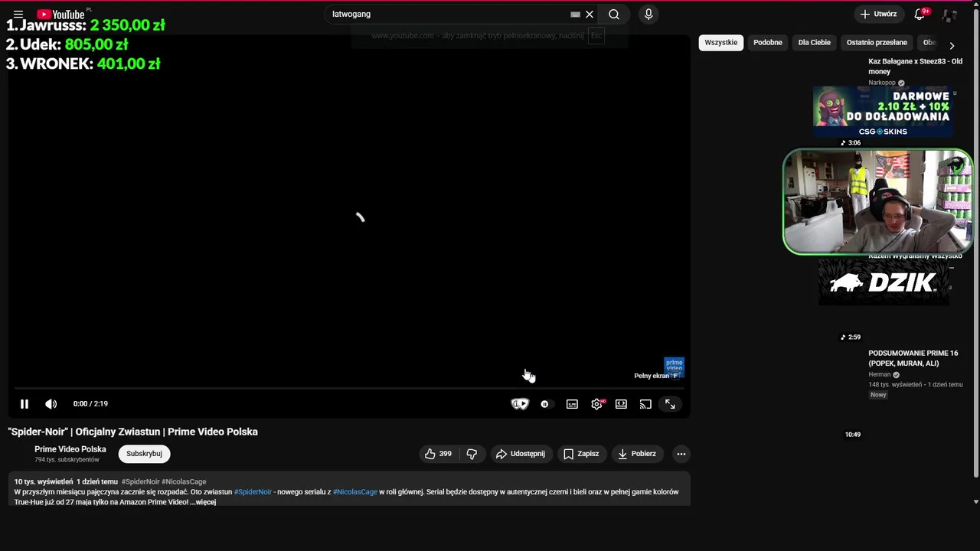
Task: Open the YouTube hamburger guide menu
Action: (18, 14)
